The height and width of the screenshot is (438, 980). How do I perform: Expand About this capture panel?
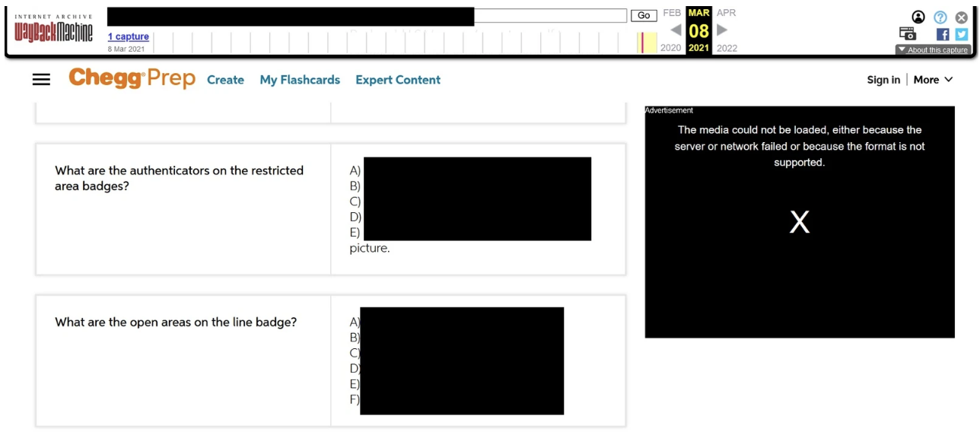pyautogui.click(x=932, y=50)
